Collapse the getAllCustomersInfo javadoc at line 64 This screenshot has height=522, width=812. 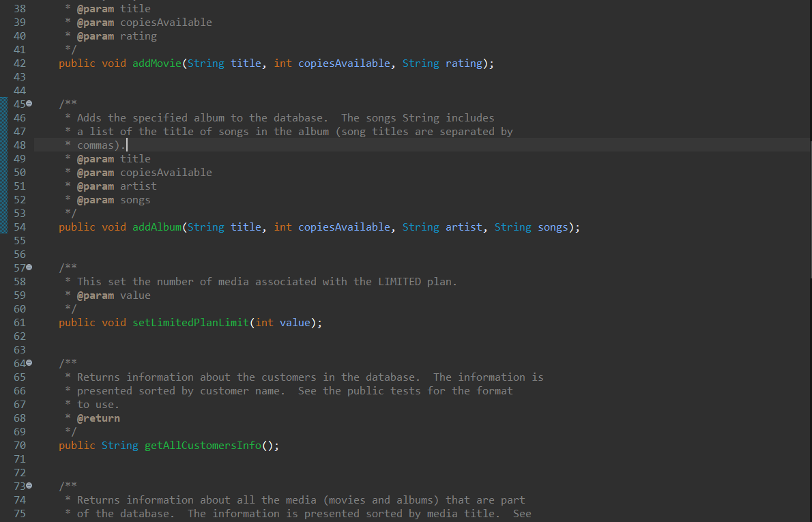pos(27,363)
